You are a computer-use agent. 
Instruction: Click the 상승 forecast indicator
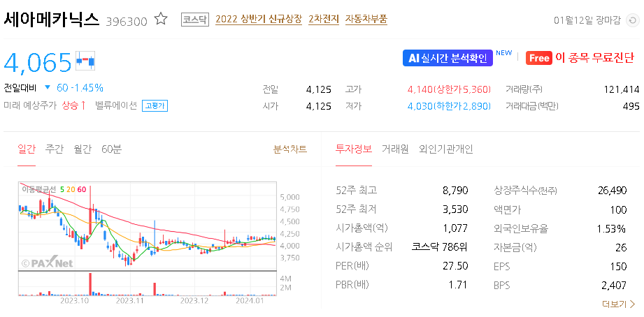[x=73, y=106]
